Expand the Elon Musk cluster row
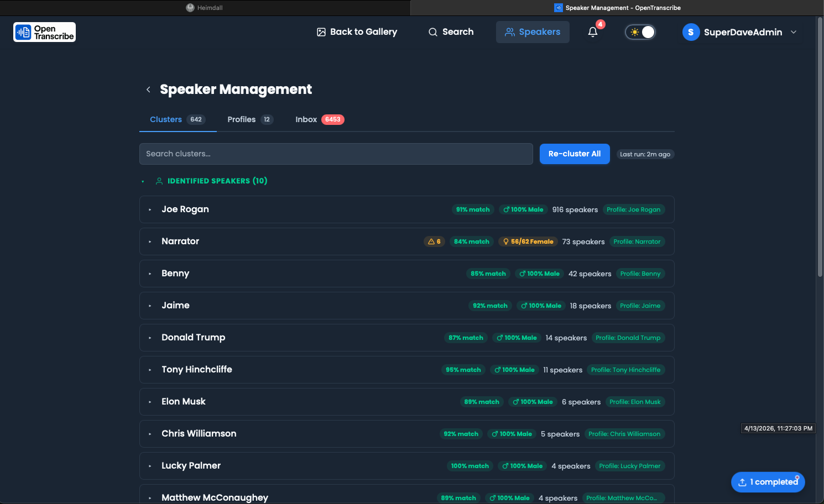 click(x=150, y=402)
